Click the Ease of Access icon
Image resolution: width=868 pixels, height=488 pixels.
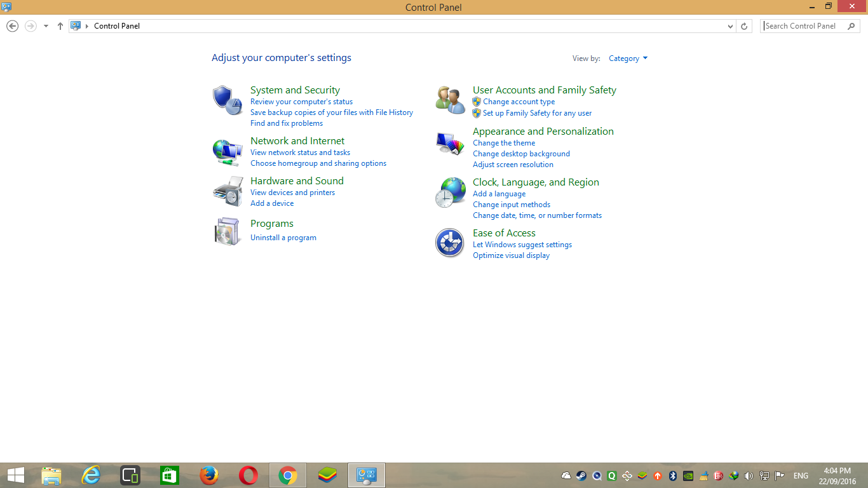[450, 243]
